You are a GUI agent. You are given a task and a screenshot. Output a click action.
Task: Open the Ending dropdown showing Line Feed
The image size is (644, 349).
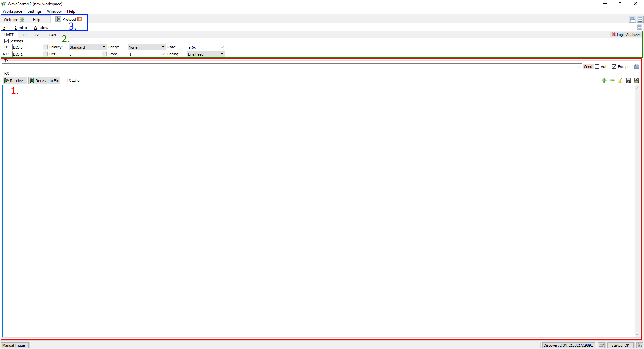pyautogui.click(x=206, y=54)
